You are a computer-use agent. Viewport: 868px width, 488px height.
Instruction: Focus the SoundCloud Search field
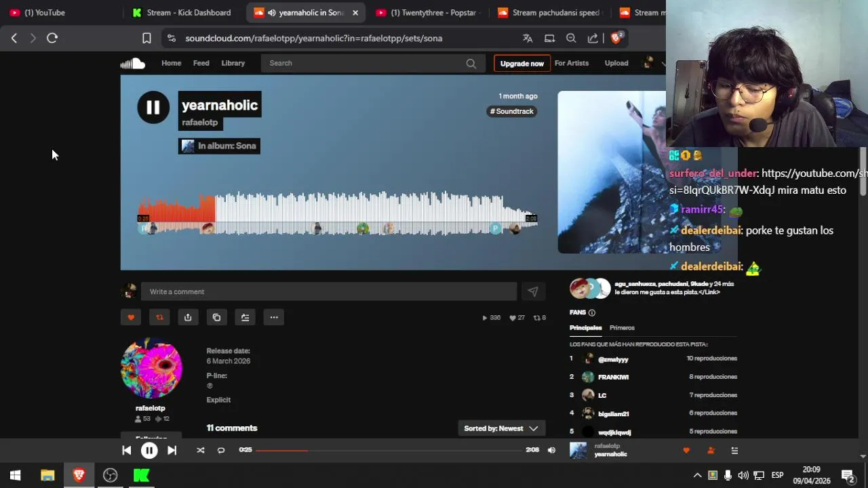[x=372, y=63]
